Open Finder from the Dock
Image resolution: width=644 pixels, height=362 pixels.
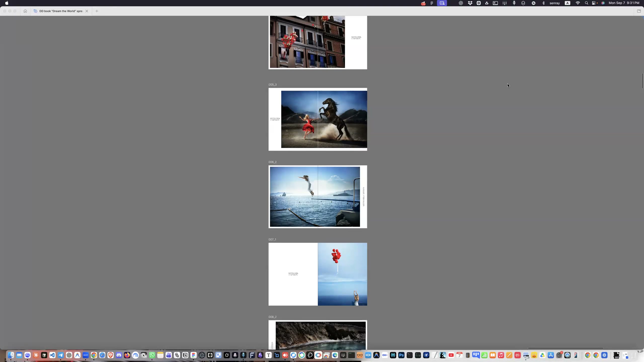coord(11,355)
